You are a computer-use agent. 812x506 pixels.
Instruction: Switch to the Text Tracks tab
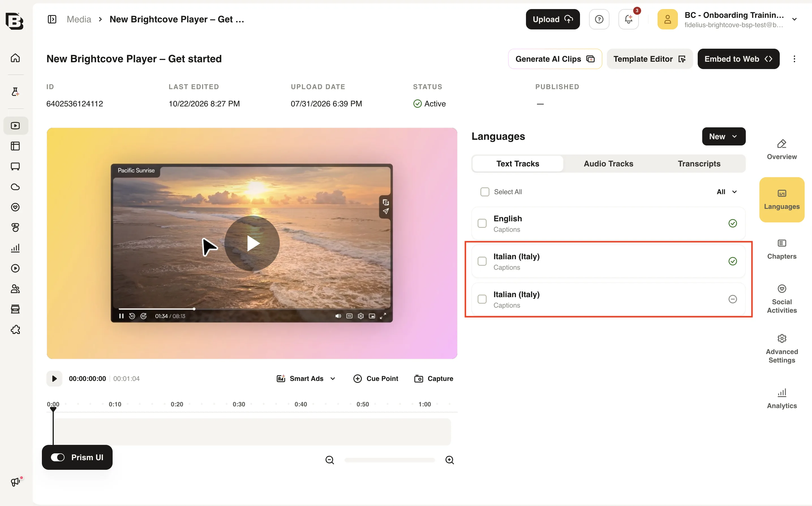(x=517, y=164)
